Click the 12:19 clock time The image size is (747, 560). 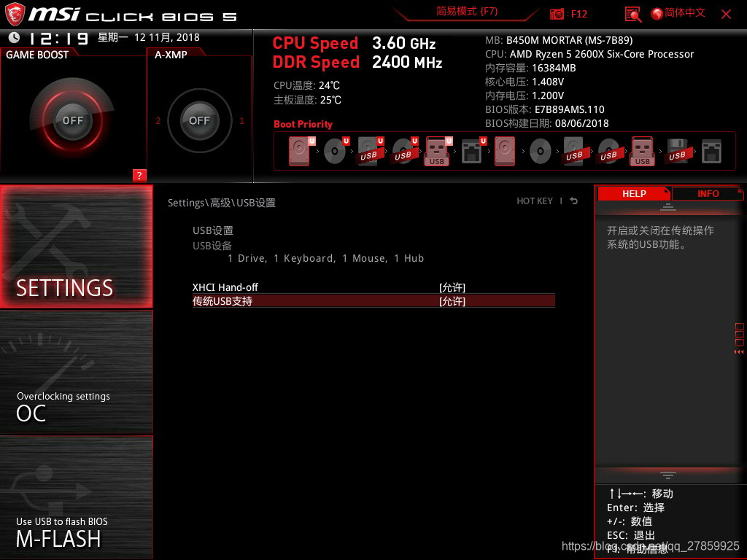coord(58,38)
